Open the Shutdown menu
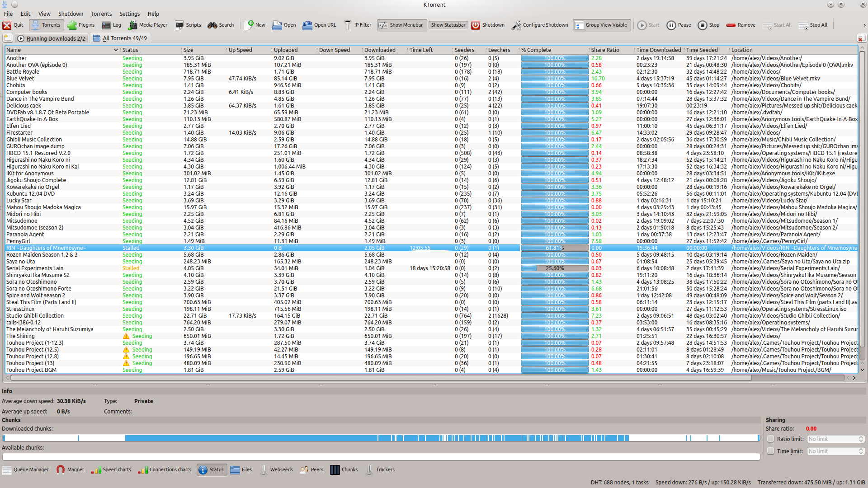Viewport: 868px width, 488px height. (71, 14)
